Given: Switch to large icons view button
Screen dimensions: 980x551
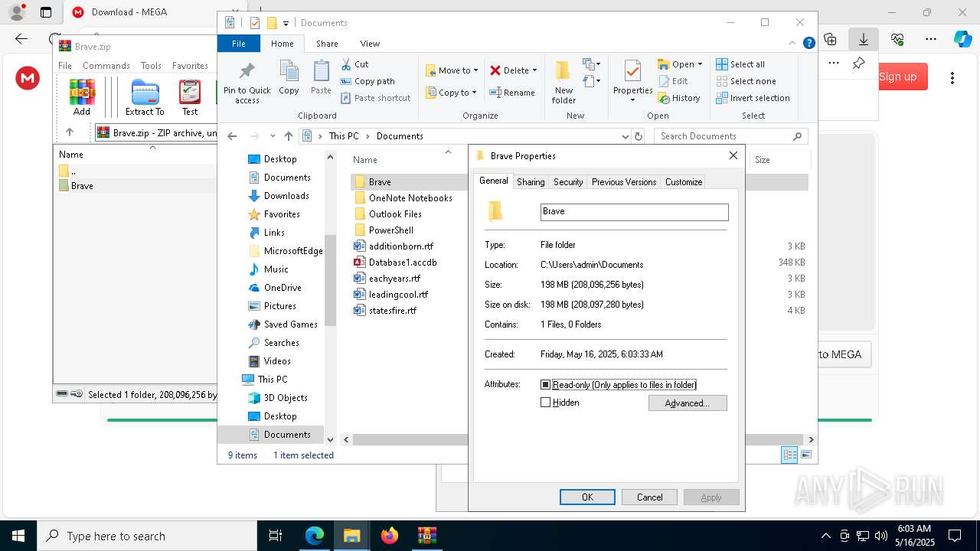Looking at the screenshot, I should pyautogui.click(x=805, y=455).
